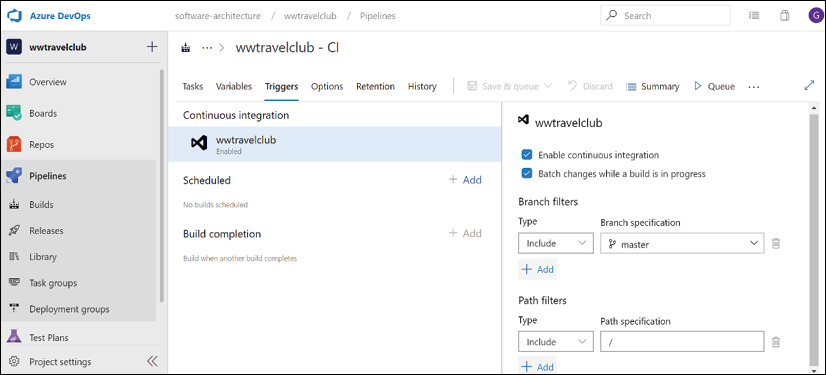Switch to the Tasks tab
This screenshot has width=826, height=375.
click(x=193, y=86)
